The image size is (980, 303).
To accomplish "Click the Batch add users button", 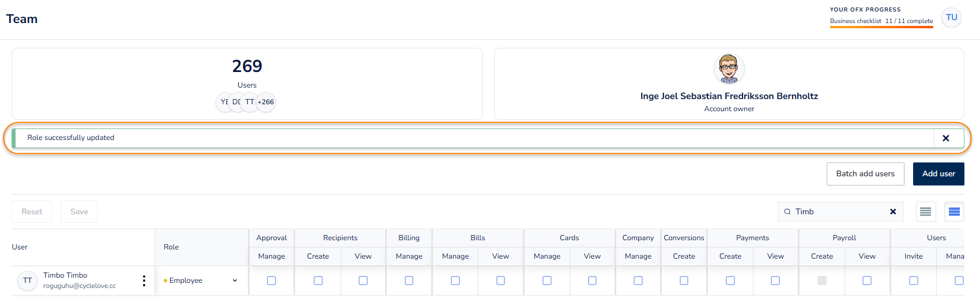I will click(865, 174).
